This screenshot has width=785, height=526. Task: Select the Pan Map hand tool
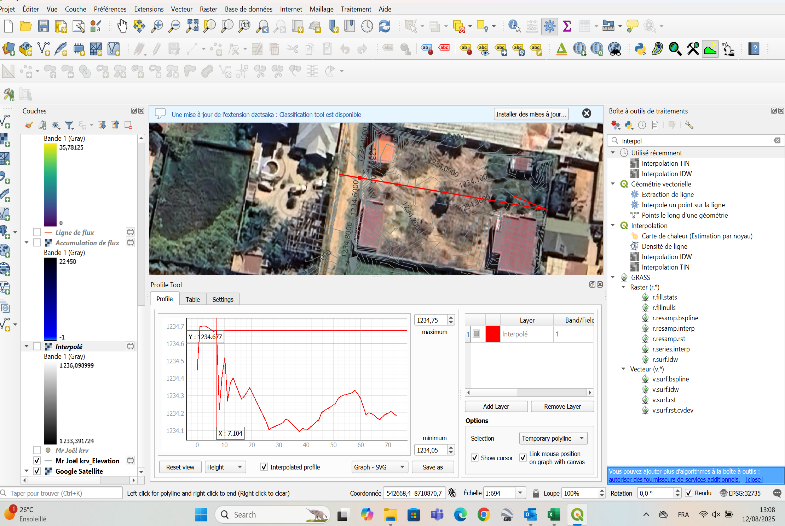click(122, 26)
